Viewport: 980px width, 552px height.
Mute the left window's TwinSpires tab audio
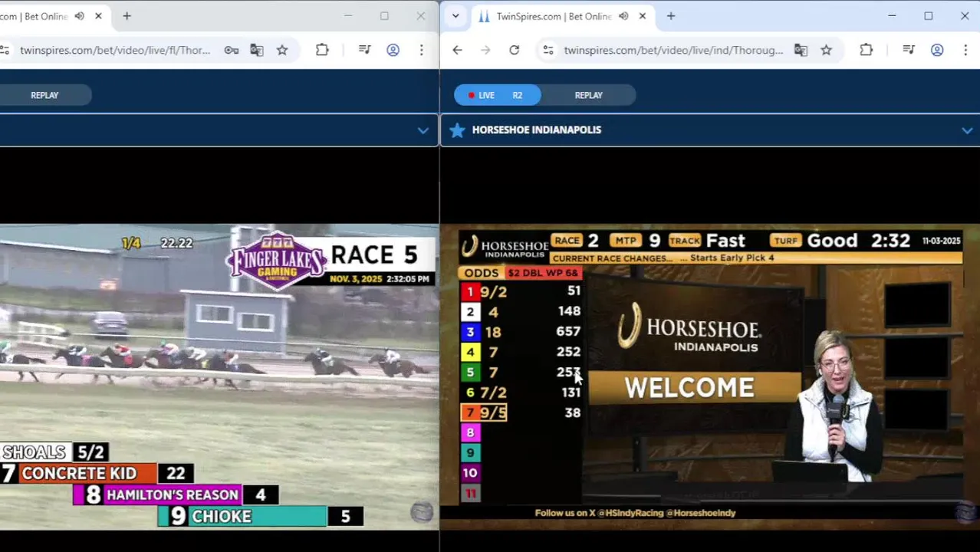(79, 16)
